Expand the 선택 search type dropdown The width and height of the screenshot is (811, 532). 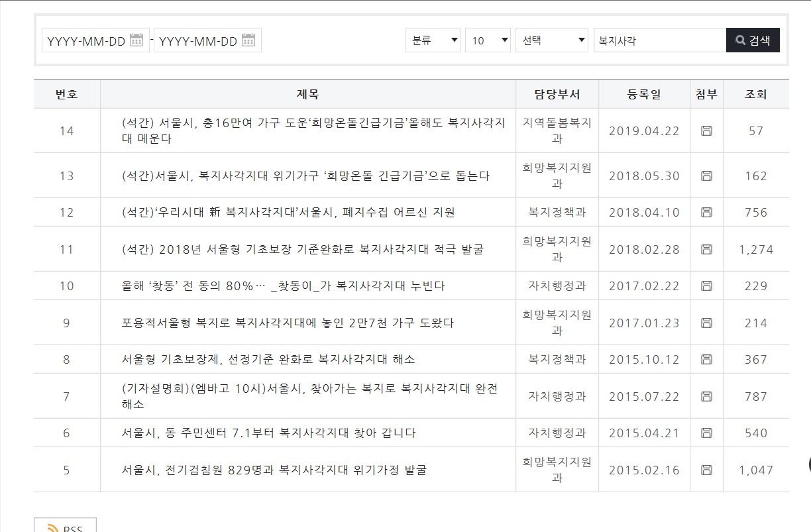click(552, 40)
